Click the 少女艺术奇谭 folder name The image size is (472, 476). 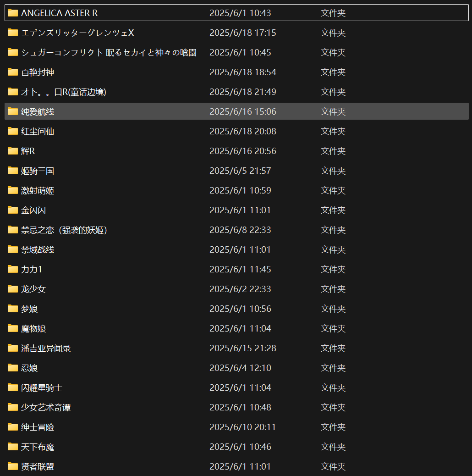pyautogui.click(x=46, y=407)
